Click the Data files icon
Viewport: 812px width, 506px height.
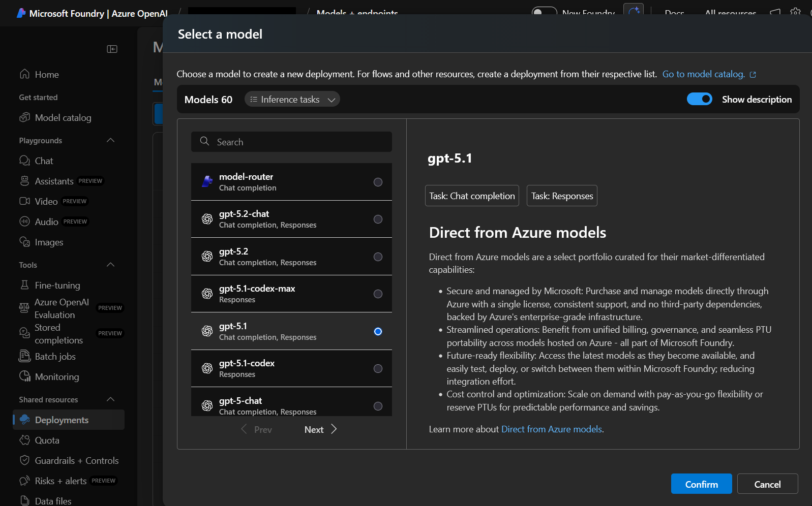click(x=24, y=500)
